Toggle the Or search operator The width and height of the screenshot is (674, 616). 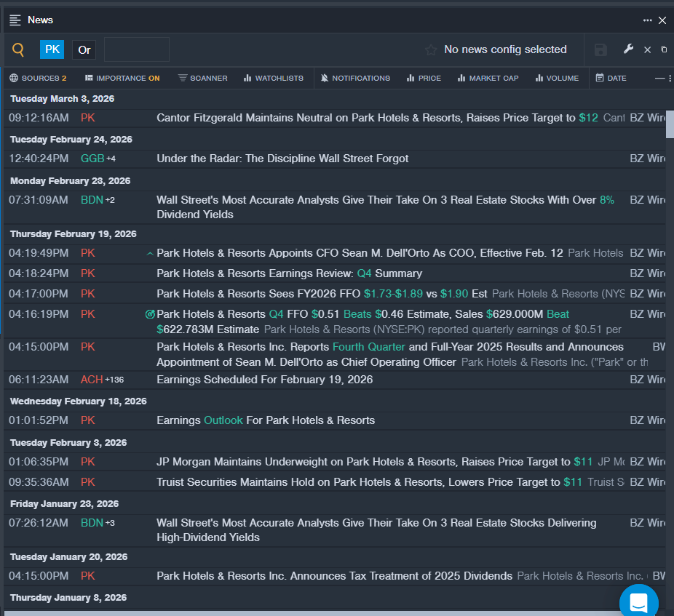pyautogui.click(x=84, y=49)
